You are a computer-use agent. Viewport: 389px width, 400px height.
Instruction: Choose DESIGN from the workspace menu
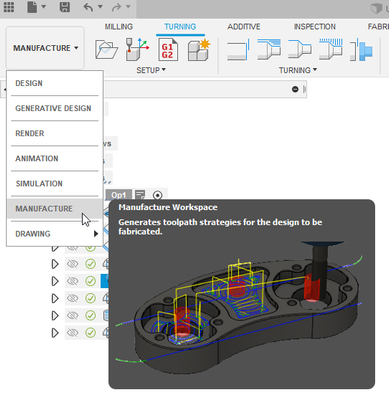(55, 83)
